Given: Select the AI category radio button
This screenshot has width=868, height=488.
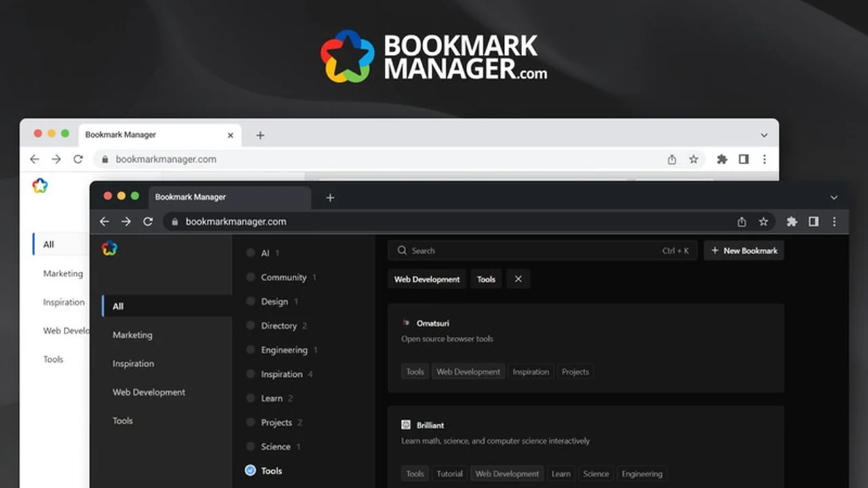Looking at the screenshot, I should coord(251,253).
